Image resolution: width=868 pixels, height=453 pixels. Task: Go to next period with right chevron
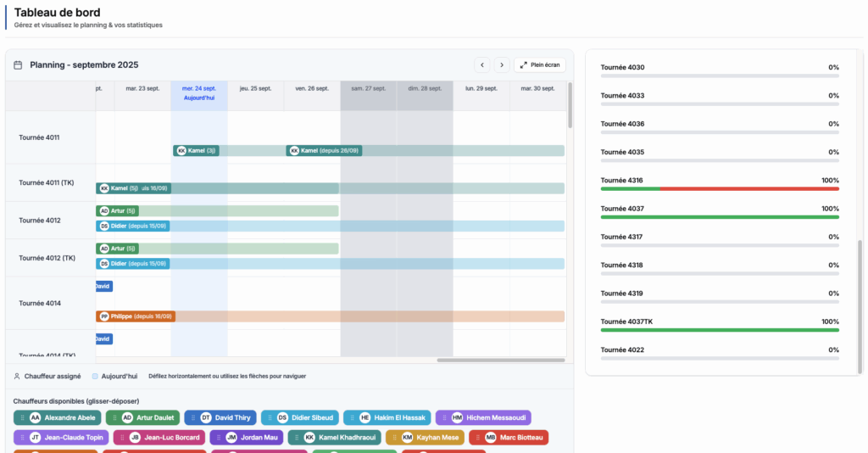pyautogui.click(x=502, y=64)
